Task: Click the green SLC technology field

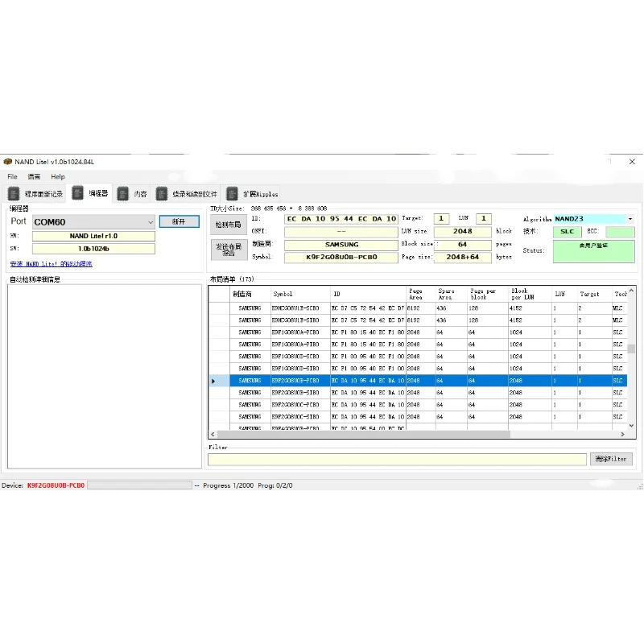Action: tap(567, 232)
